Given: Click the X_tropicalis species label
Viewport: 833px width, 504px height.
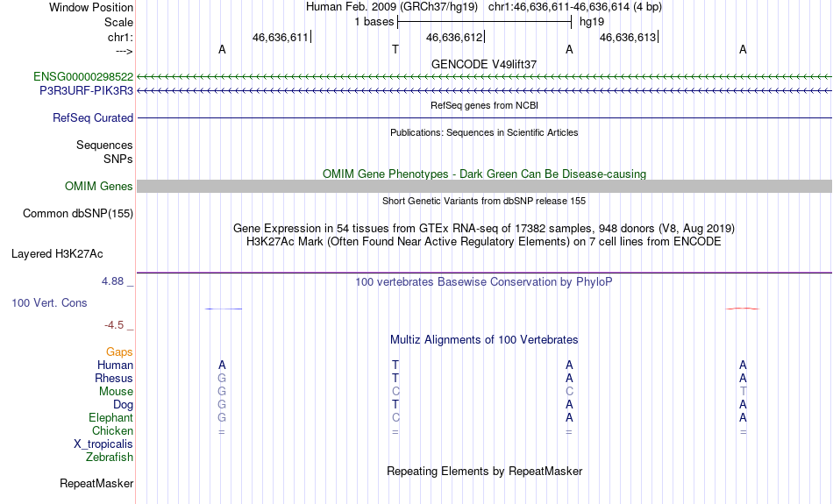Looking at the screenshot, I should 103,444.
